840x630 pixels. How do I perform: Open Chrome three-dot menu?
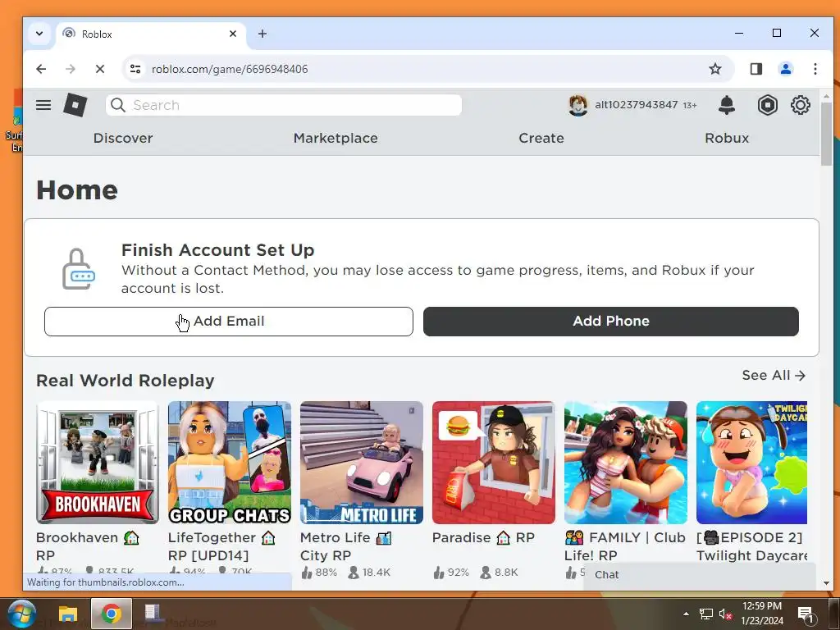pyautogui.click(x=815, y=69)
